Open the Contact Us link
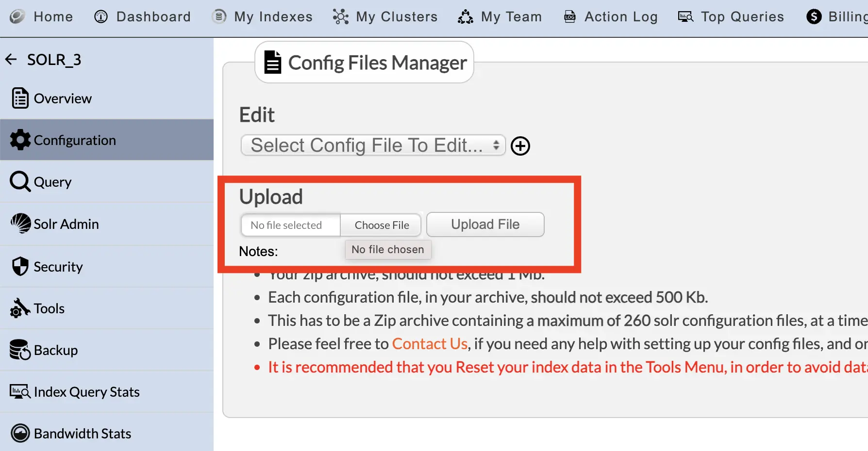Screen dimensions: 868x451 (429, 343)
